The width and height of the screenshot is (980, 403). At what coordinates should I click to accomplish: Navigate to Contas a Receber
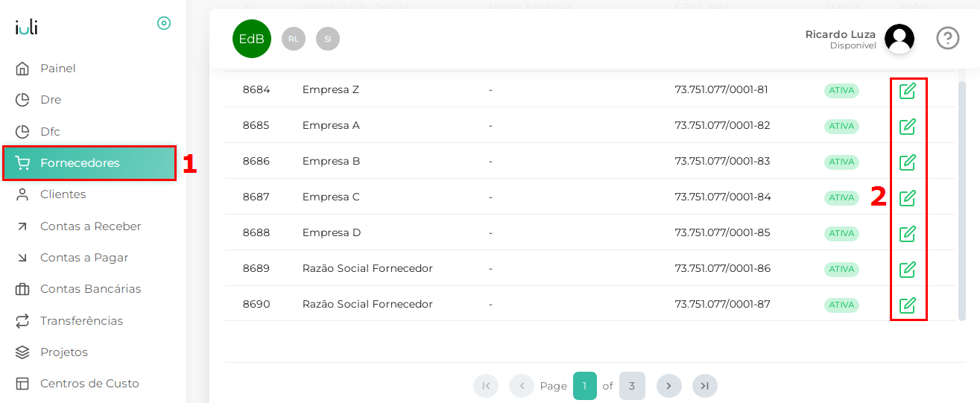(90, 226)
